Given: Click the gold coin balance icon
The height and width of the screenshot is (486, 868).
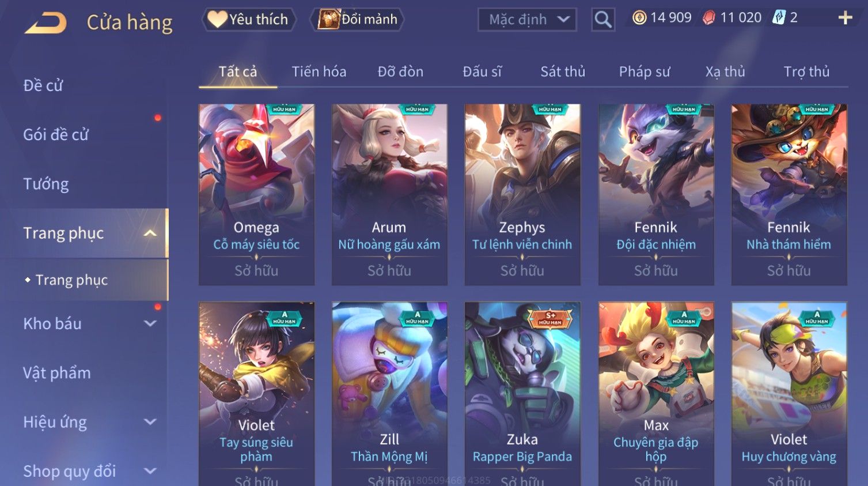Looking at the screenshot, I should 639,18.
